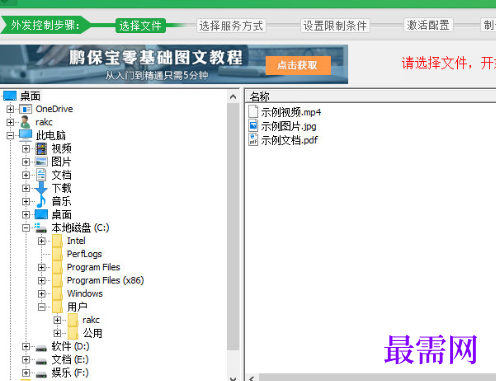Collapse the 本地磁盘 (C:) node

tap(26, 228)
